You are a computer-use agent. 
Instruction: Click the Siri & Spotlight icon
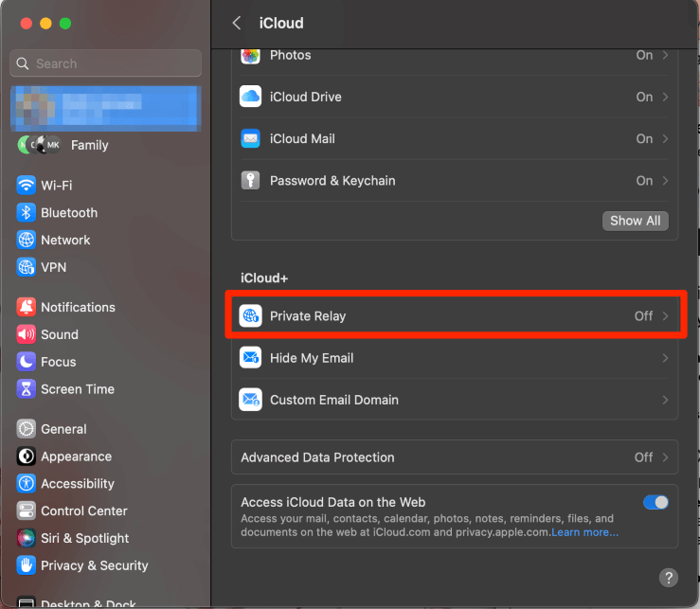tap(27, 538)
